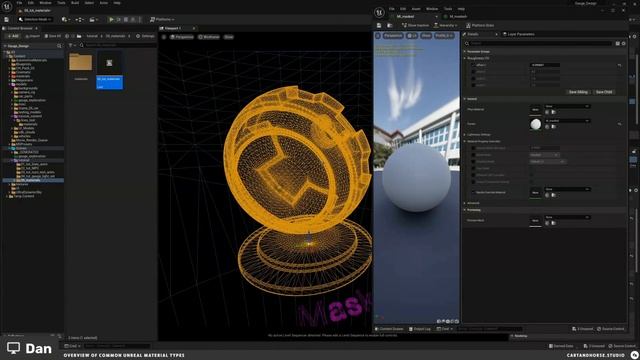Open the Actor menu in the main editor

[104, 3]
